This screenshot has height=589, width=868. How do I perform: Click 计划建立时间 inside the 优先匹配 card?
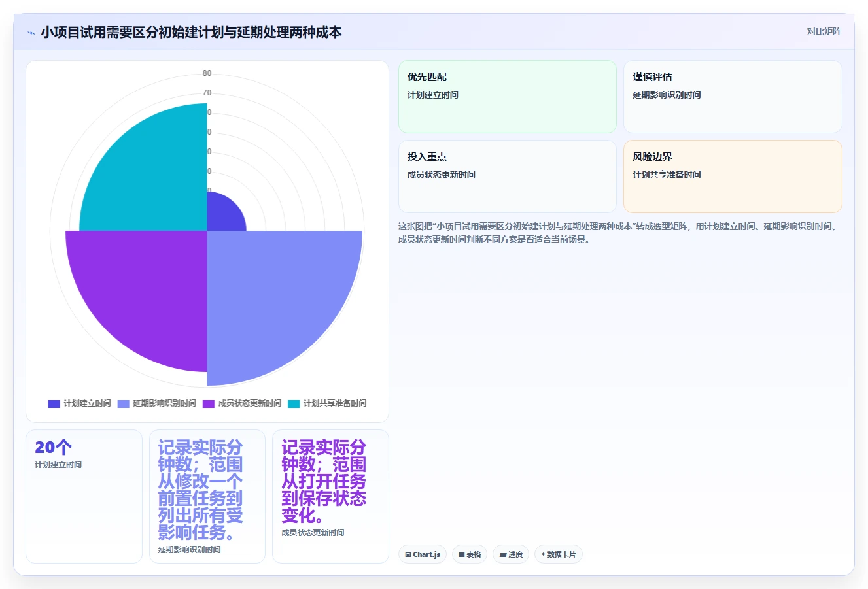click(x=433, y=95)
